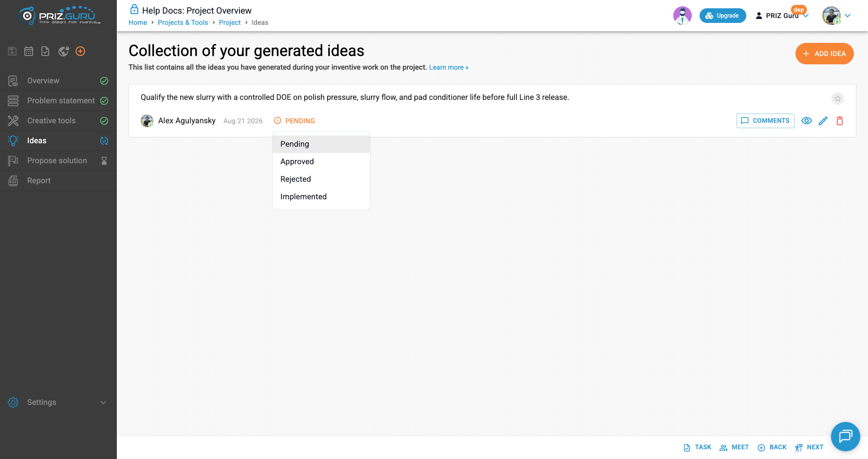Click the save (floppy disk) icon in sidebar

(13, 51)
